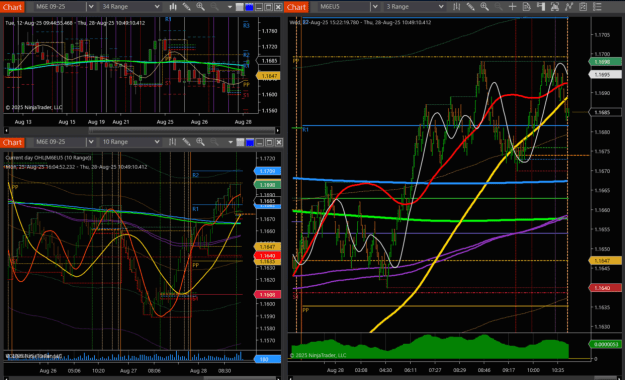Image resolution: width=625 pixels, height=380 pixels.
Task: Open Chart menu of 3 Range window
Action: (x=297, y=7)
